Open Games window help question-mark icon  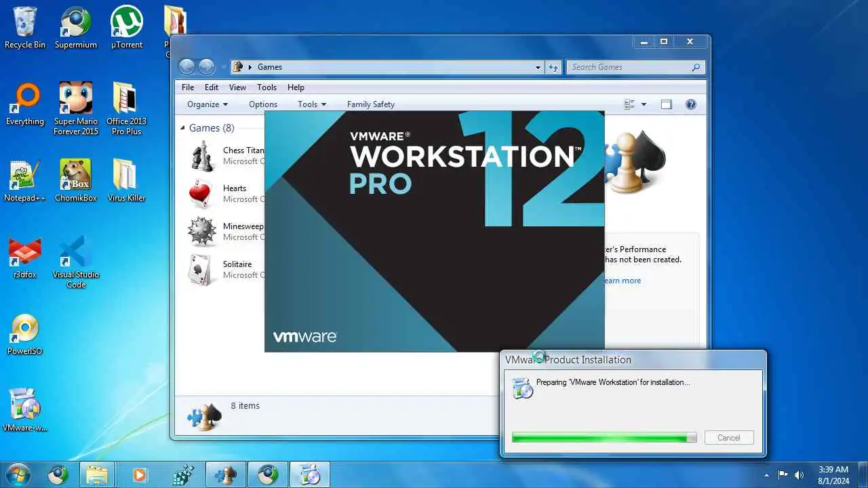(x=691, y=104)
